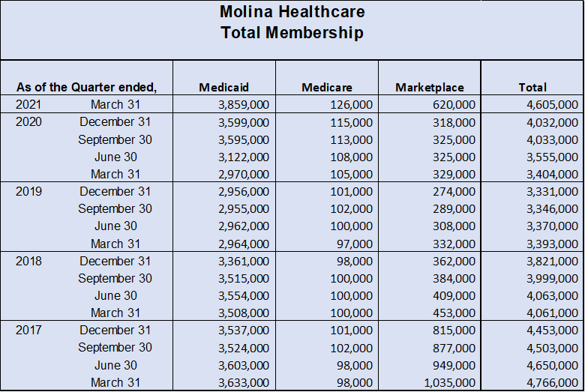Click the Medicaid value 3,603,000
Viewport: 585px width, 392px height.
pos(244,366)
